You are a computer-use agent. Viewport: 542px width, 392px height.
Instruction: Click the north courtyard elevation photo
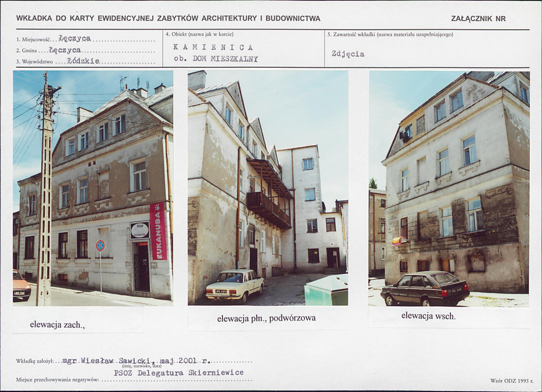point(268,188)
